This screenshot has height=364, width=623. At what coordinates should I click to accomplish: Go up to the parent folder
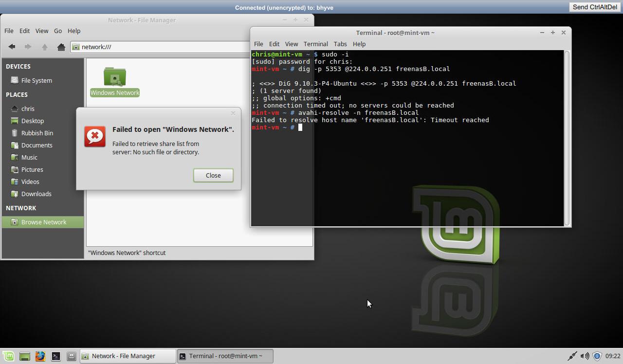click(x=44, y=47)
